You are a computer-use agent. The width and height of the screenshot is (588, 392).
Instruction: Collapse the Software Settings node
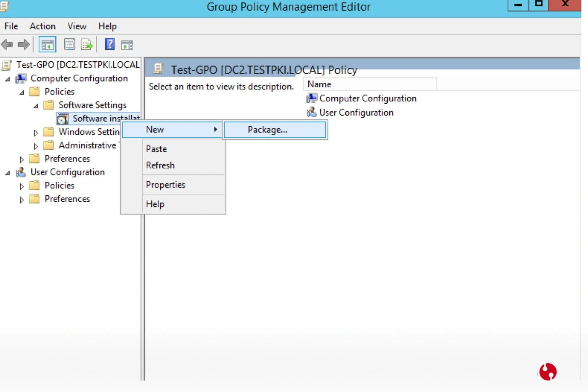coord(36,106)
